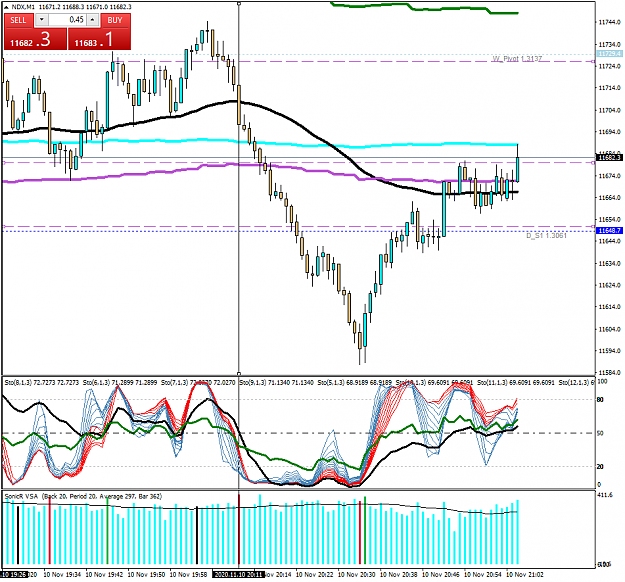Collapse one-click panel via triangle beside NDX,M1

[6, 7]
